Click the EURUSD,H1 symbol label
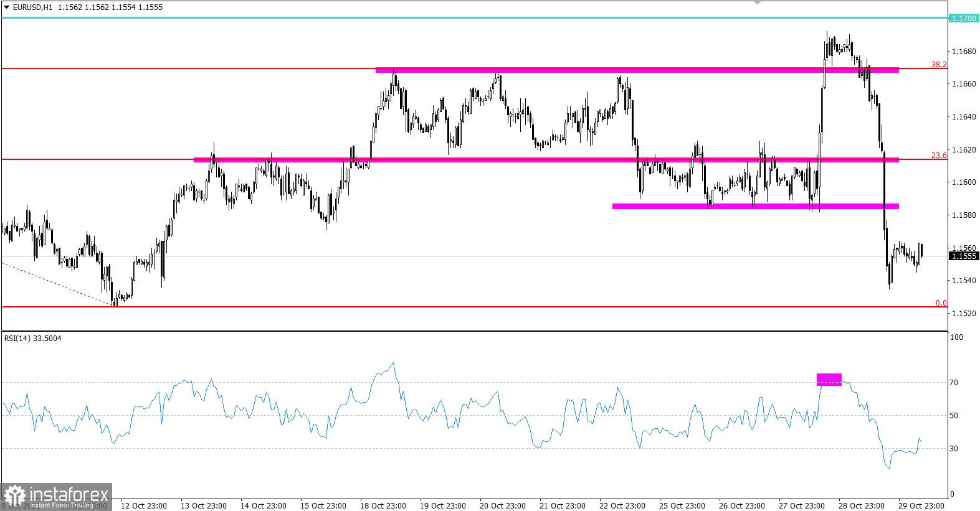The width and height of the screenshot is (980, 511). [32, 7]
